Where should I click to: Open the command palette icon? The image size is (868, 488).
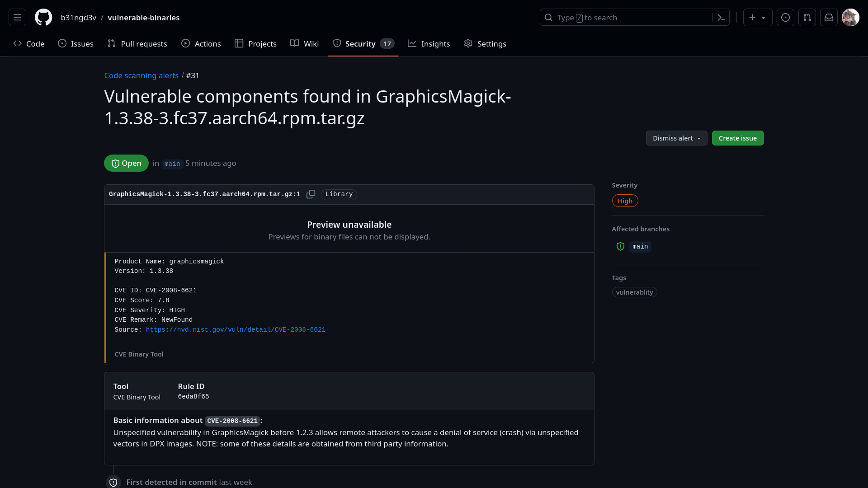click(x=721, y=18)
